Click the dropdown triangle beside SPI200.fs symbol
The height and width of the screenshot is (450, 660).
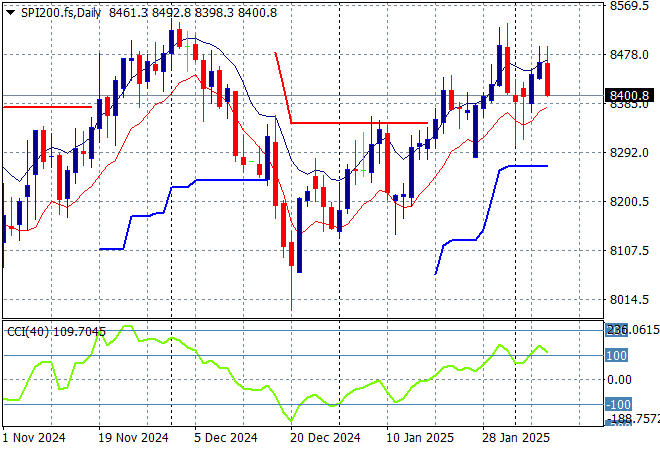coord(10,13)
